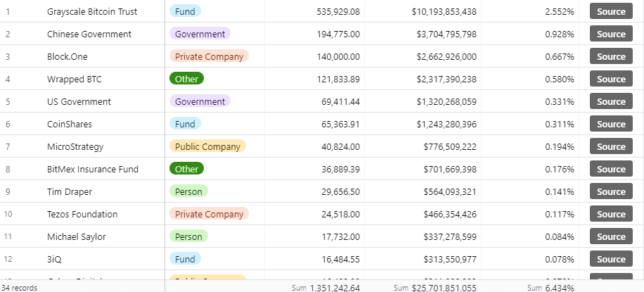Image resolution: width=644 pixels, height=292 pixels.
Task: Select the Person tag in Tim Draper row
Action: (x=188, y=191)
